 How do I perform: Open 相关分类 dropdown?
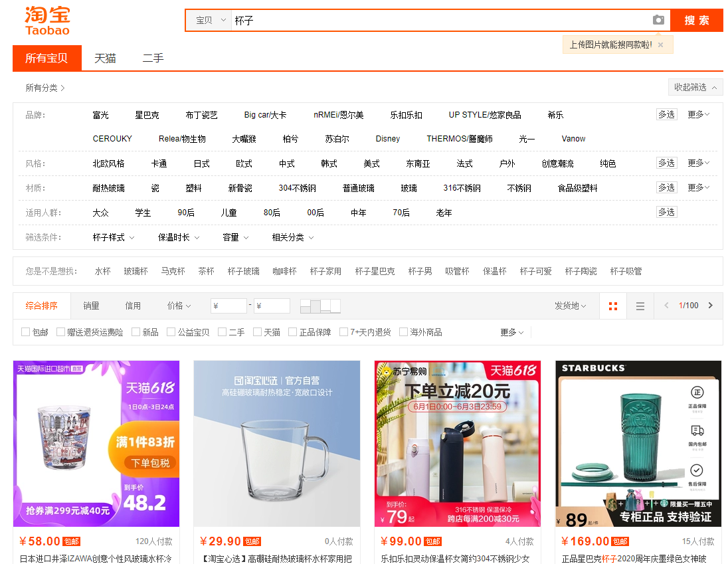(292, 237)
